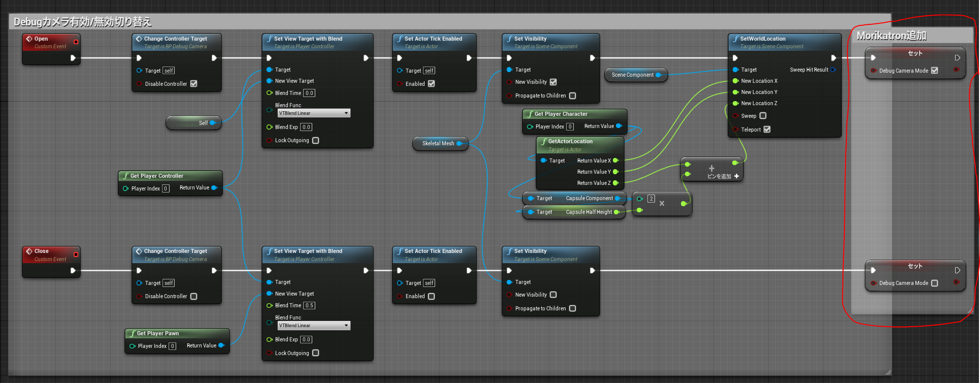The width and height of the screenshot is (980, 383).
Task: Open Blend Func dropdown on the Blend Time 0.5 node
Action: tap(314, 326)
